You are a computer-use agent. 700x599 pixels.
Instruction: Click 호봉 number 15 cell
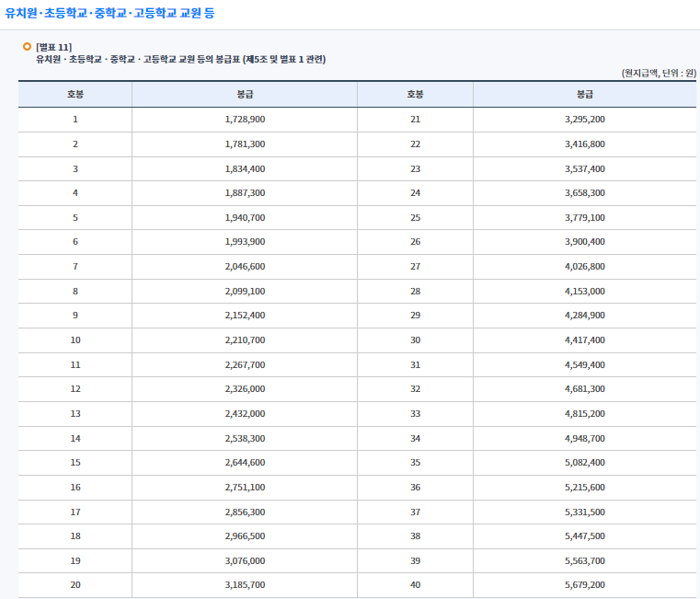click(75, 463)
